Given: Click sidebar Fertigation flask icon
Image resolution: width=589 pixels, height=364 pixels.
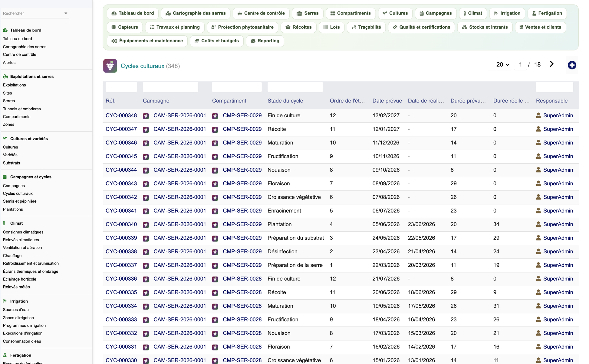Looking at the screenshot, I should click(x=5, y=355).
